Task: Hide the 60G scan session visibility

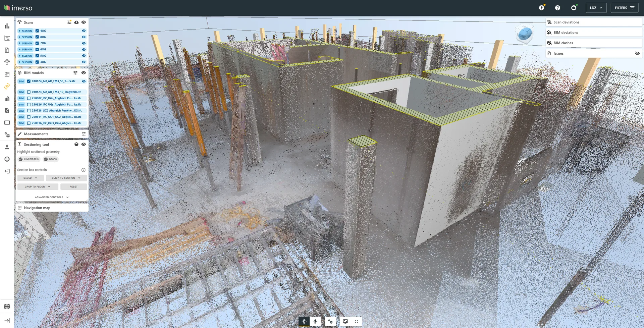Action: pos(84,50)
